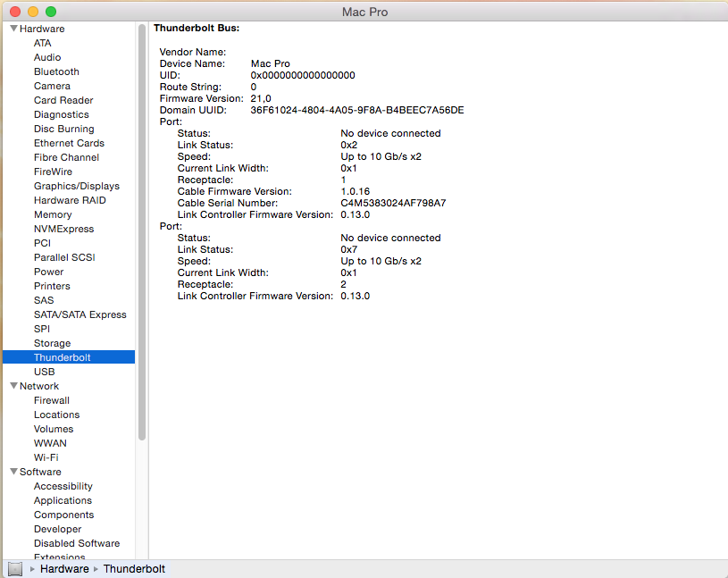
Task: Select Volumes under Network
Action: click(54, 429)
